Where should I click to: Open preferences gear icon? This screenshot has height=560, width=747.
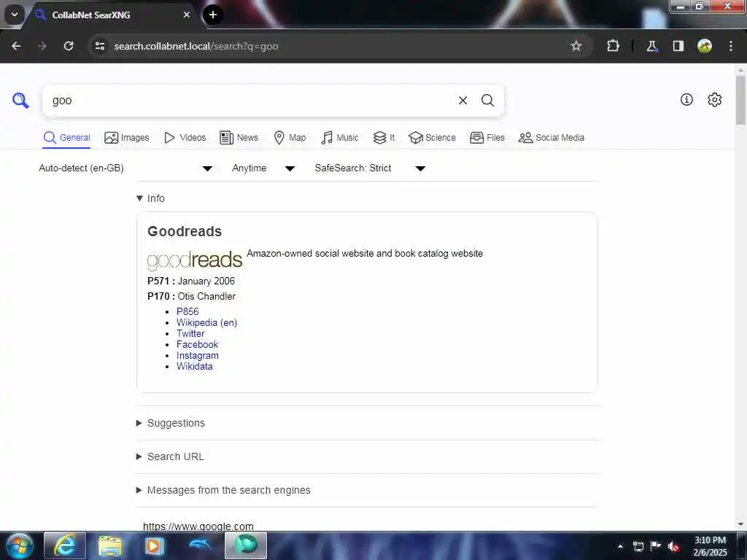pyautogui.click(x=715, y=99)
